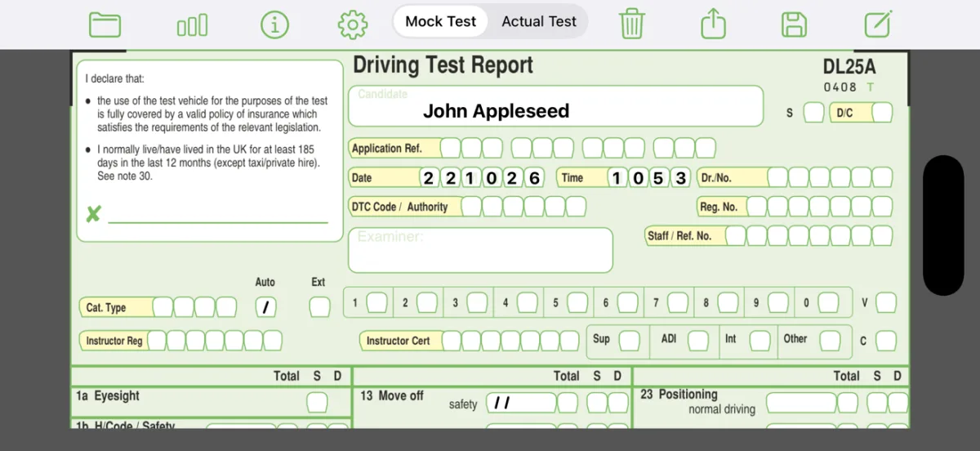Tap first Application Ref. box
Viewport: 980px width, 451px height.
(x=452, y=148)
